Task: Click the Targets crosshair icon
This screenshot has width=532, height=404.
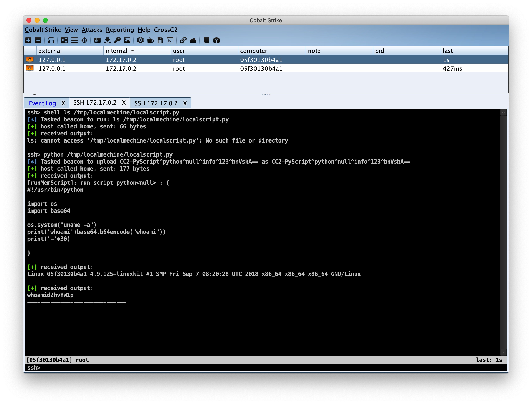Action: (84, 40)
